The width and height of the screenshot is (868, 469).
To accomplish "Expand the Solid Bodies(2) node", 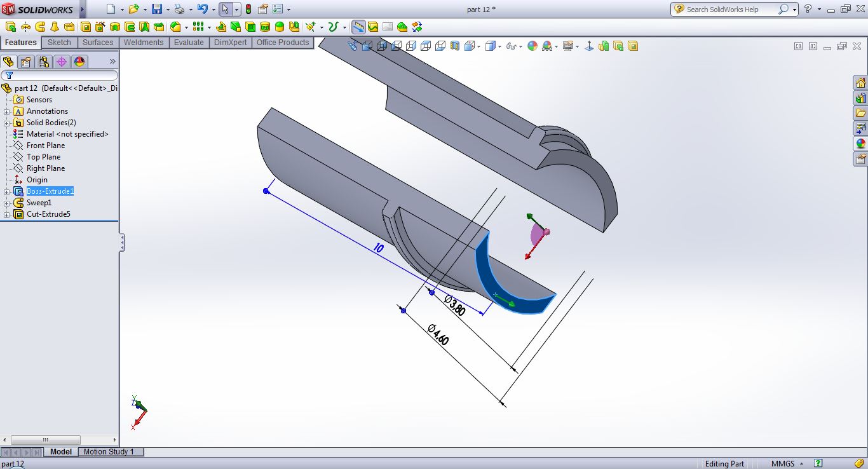I will pyautogui.click(x=7, y=123).
